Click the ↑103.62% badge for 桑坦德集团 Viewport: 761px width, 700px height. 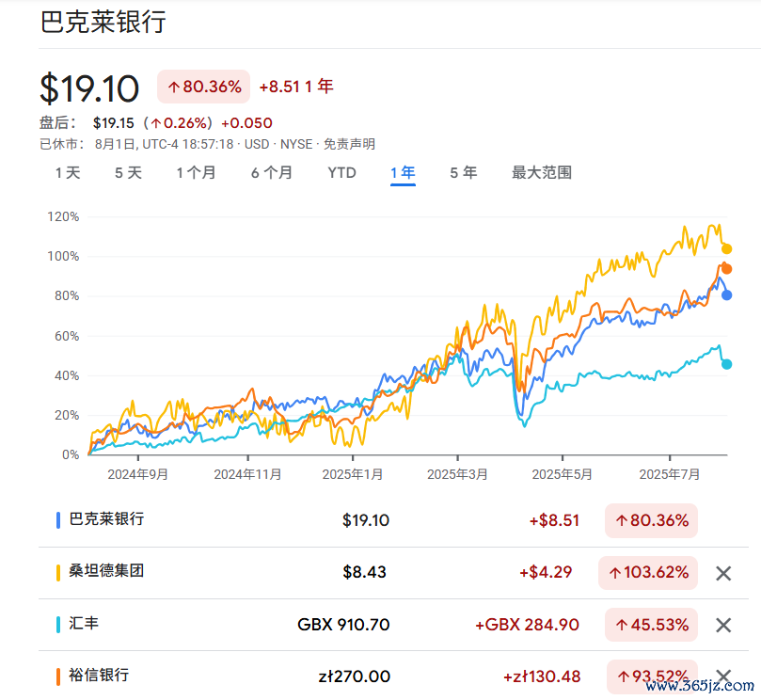tap(648, 573)
